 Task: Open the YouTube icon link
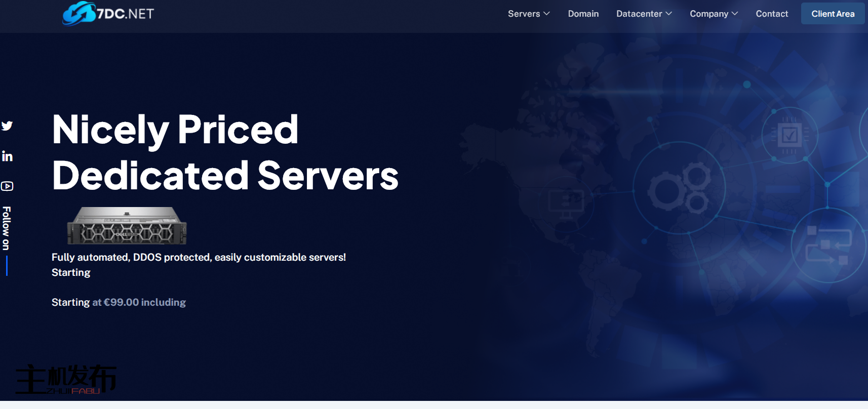(7, 186)
